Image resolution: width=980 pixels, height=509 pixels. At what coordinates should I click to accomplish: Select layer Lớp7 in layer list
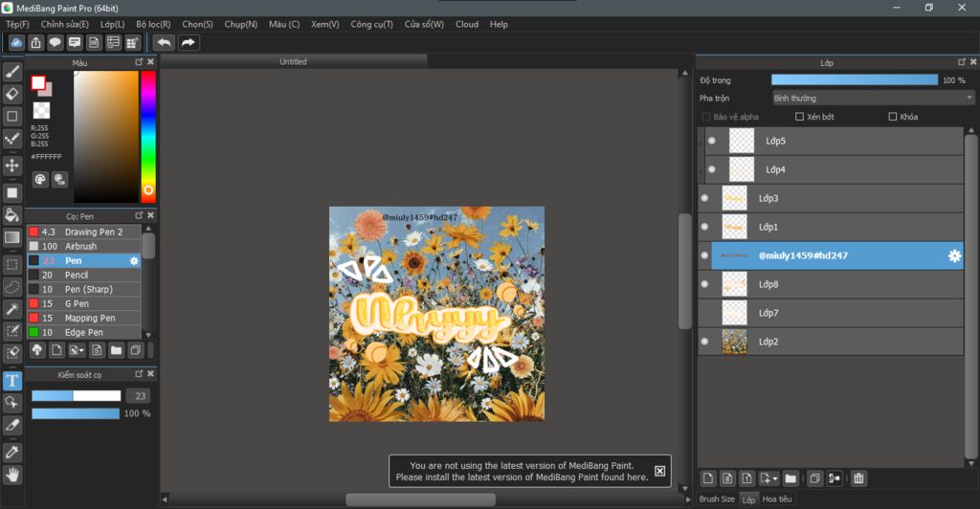pyautogui.click(x=830, y=313)
